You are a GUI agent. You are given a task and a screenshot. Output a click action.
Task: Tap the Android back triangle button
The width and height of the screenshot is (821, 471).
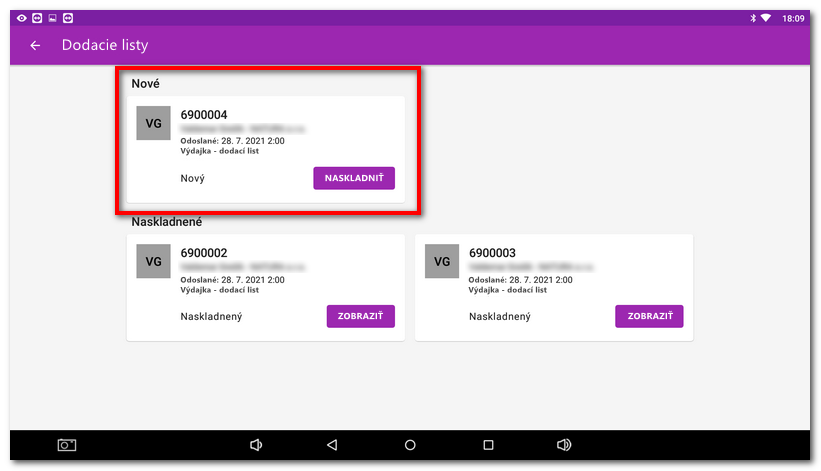(332, 445)
